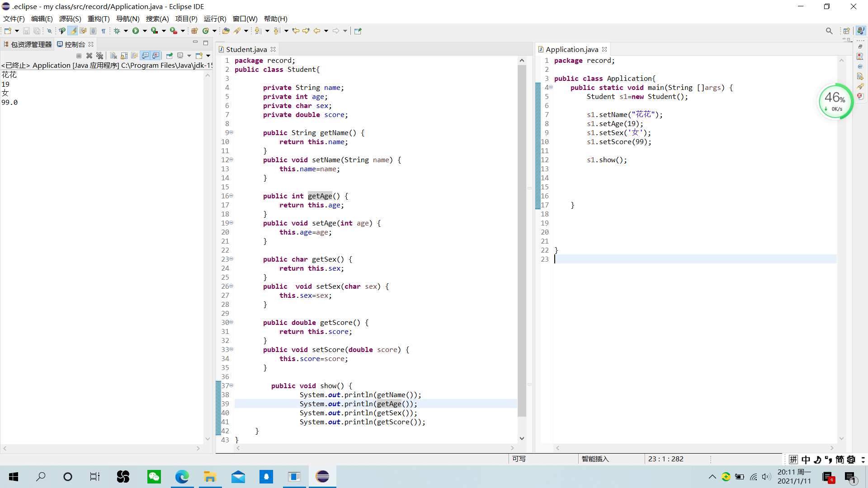Expand the Run button dropdown arrow
Screen dimensions: 868x488
pos(145,31)
